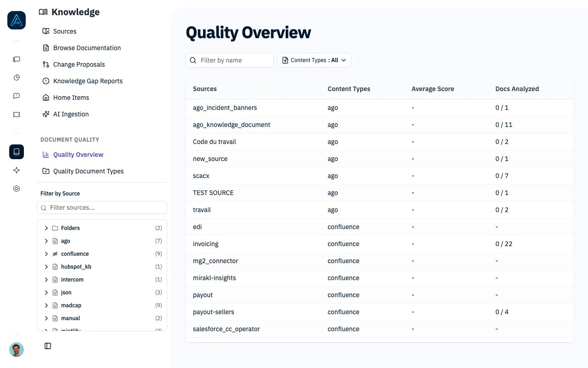588x368 pixels.
Task: Open the Content Types: All dropdown
Action: click(314, 60)
